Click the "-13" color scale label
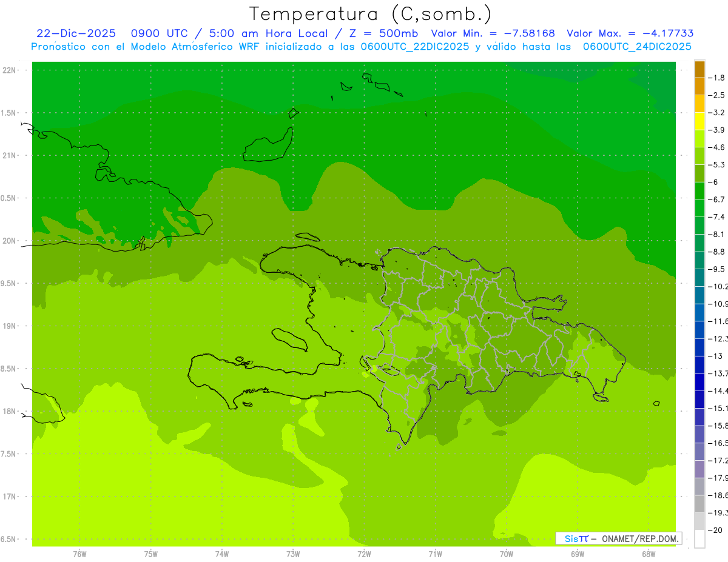Screen dimensions: 728x562 point(714,356)
